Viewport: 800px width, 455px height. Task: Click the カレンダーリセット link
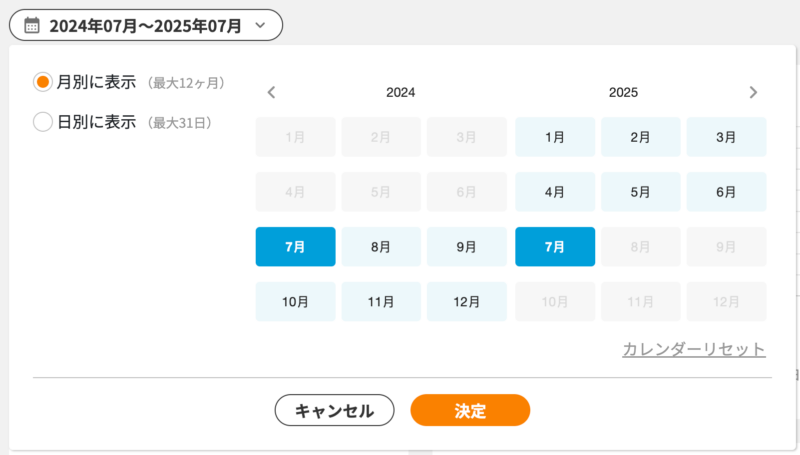point(693,350)
